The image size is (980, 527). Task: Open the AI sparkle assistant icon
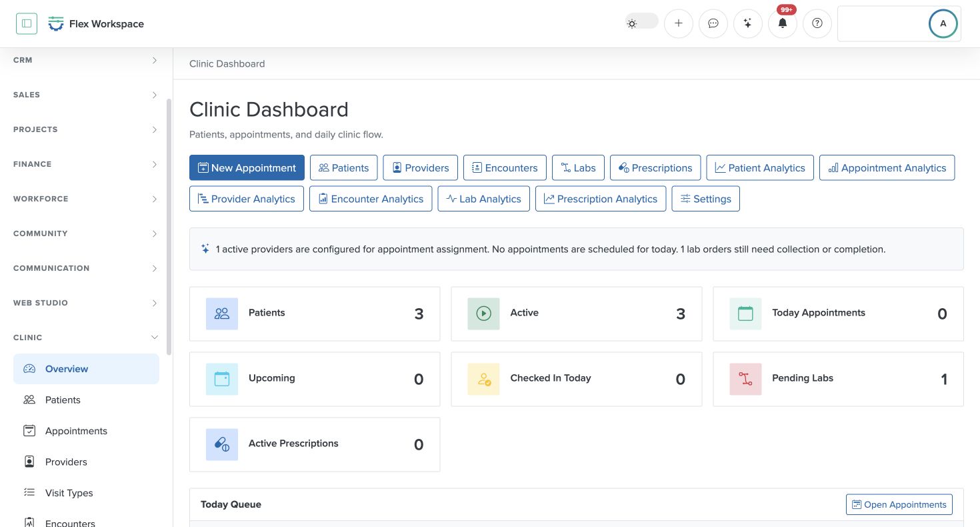point(748,23)
